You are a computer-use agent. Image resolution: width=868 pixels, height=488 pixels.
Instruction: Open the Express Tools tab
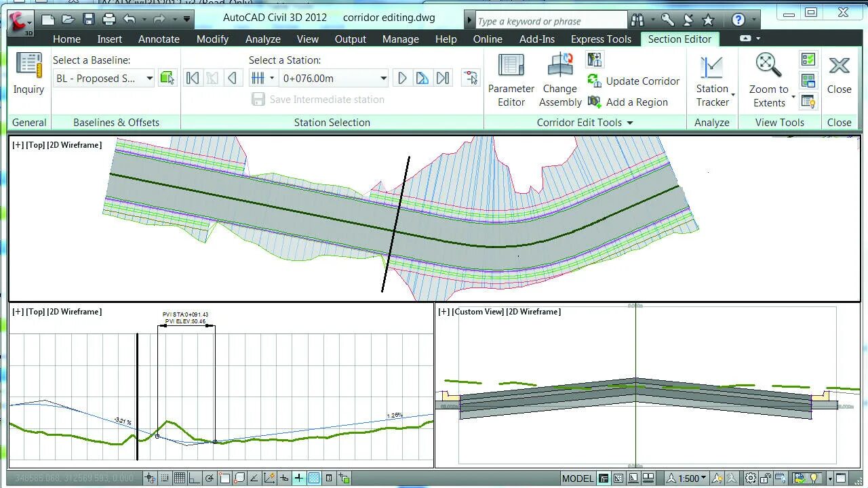[x=601, y=39]
